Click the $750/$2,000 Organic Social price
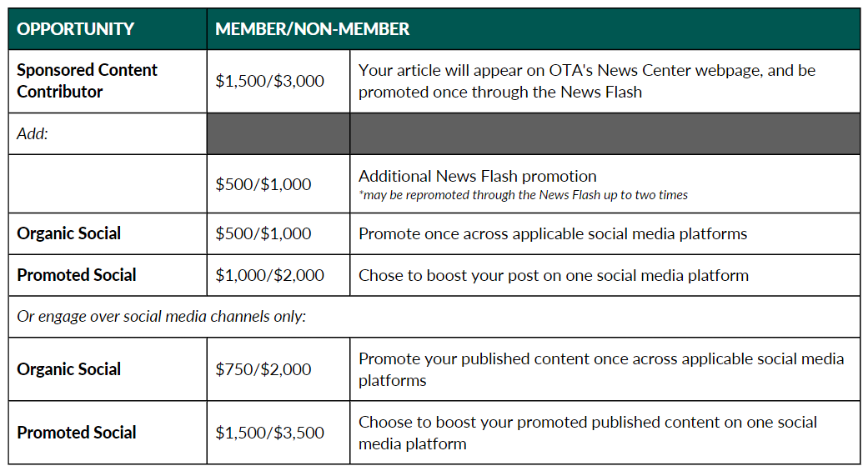 263,369
